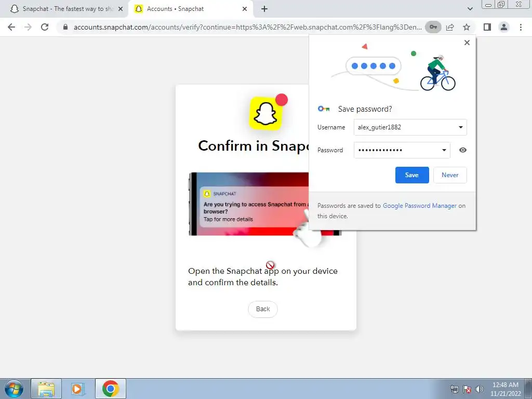Click the padlock site info icon

pyautogui.click(x=65, y=27)
